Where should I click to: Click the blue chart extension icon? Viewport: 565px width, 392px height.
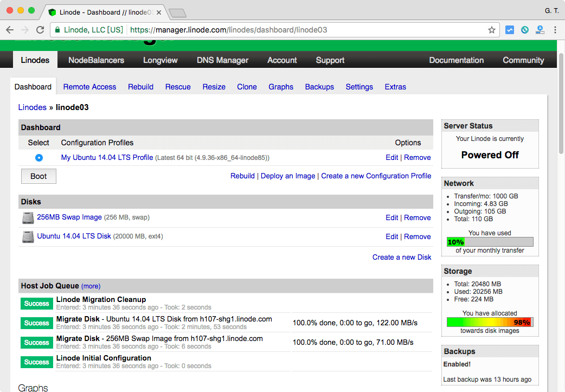[510, 30]
